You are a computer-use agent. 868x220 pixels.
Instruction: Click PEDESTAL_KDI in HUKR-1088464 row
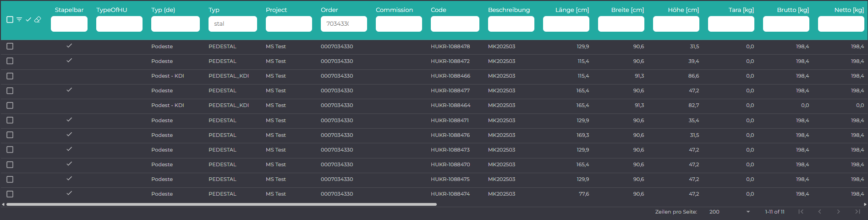coord(229,105)
